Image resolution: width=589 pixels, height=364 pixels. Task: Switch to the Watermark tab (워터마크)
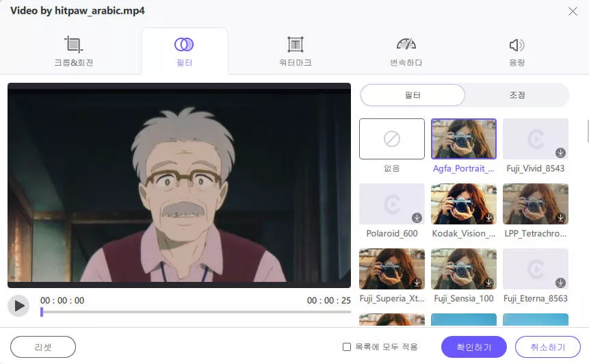[x=296, y=51]
